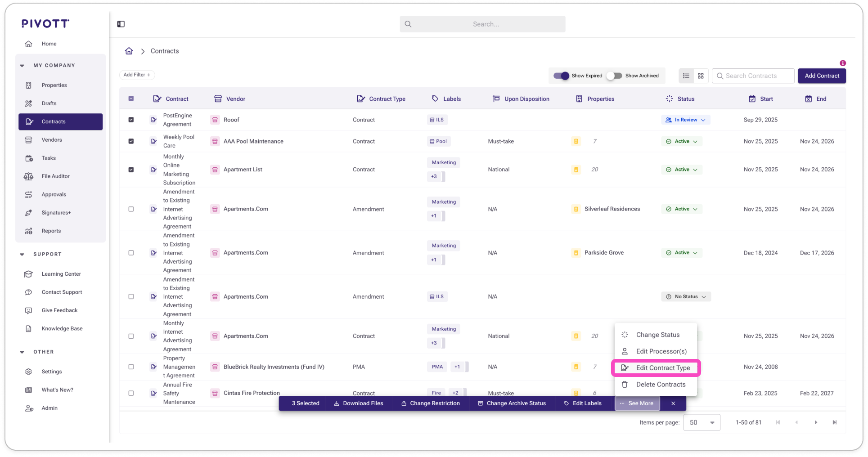Focus the Search Contracts field
The height and width of the screenshot is (457, 868).
click(x=753, y=76)
